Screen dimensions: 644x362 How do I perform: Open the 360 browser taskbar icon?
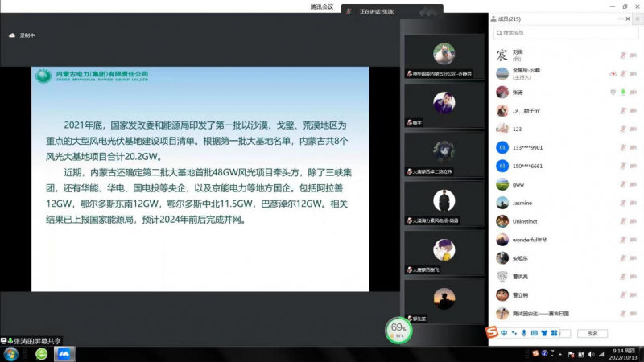tap(42, 354)
